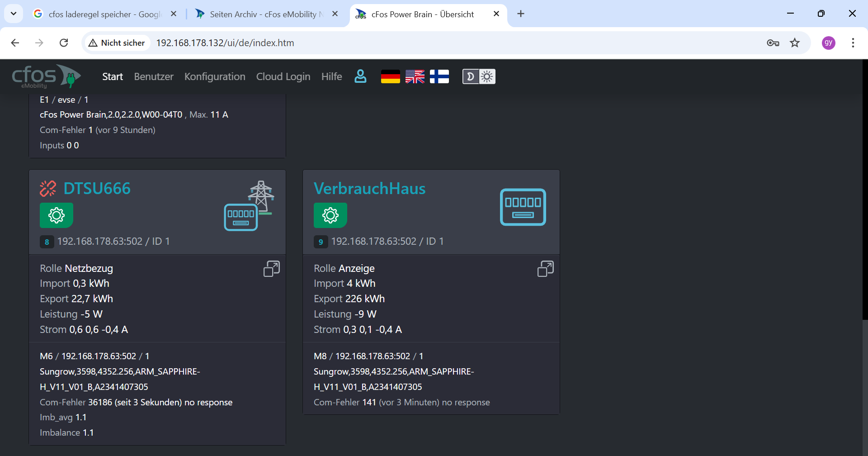The height and width of the screenshot is (456, 868).
Task: Open saved passwords key icon
Action: (x=773, y=43)
